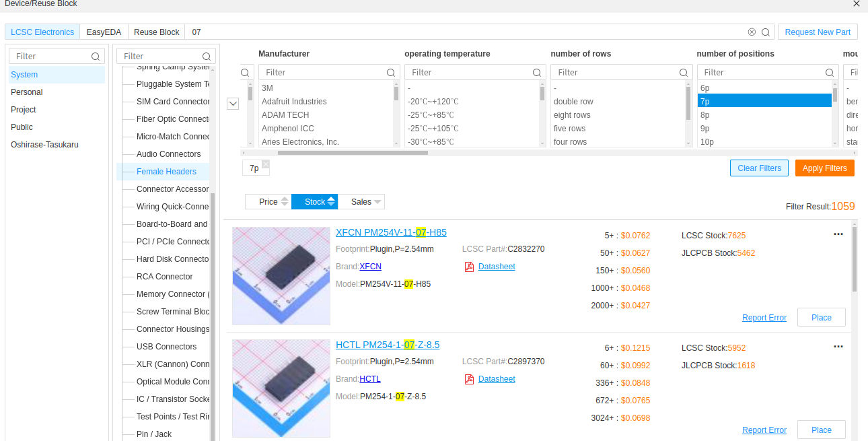Select Project library source
Screen dimensions: 868x441
point(57,110)
